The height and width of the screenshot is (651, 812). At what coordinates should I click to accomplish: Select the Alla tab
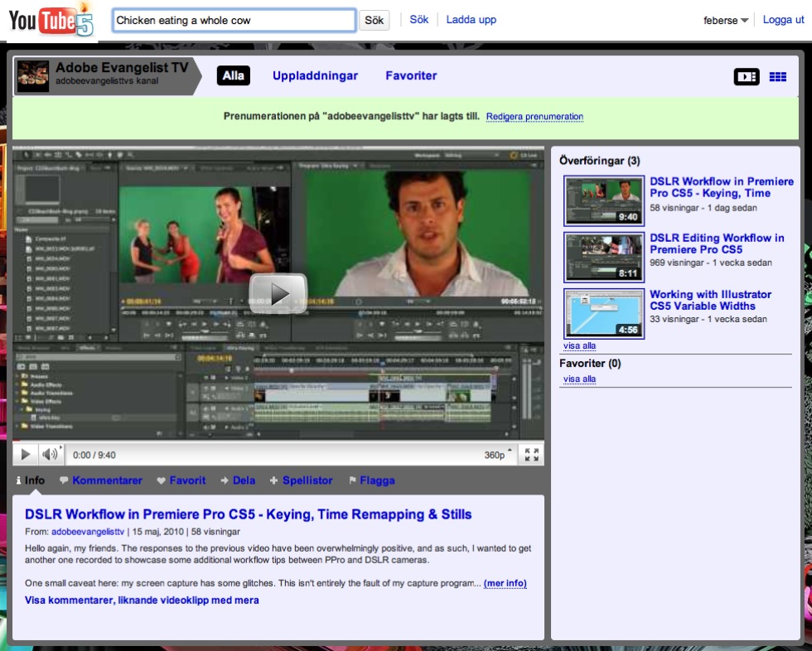point(233,75)
